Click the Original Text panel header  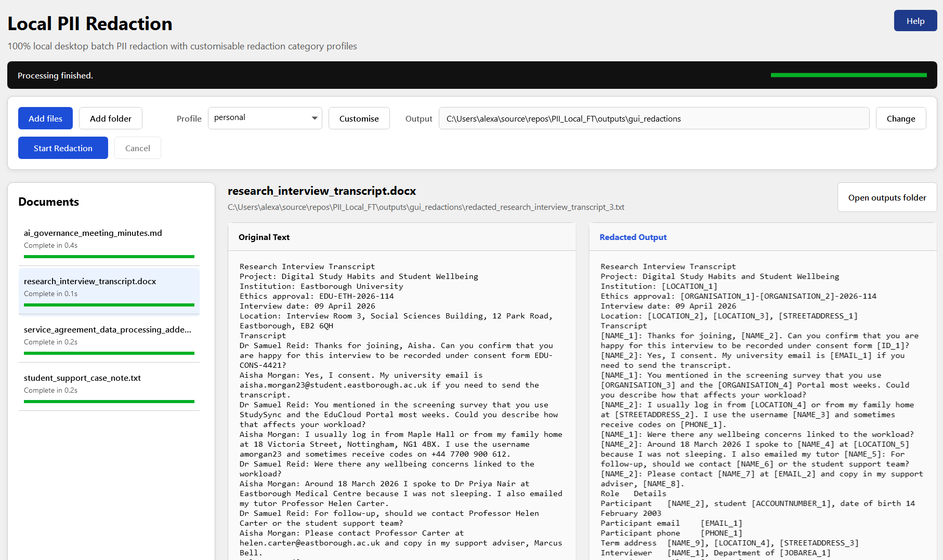tap(264, 237)
